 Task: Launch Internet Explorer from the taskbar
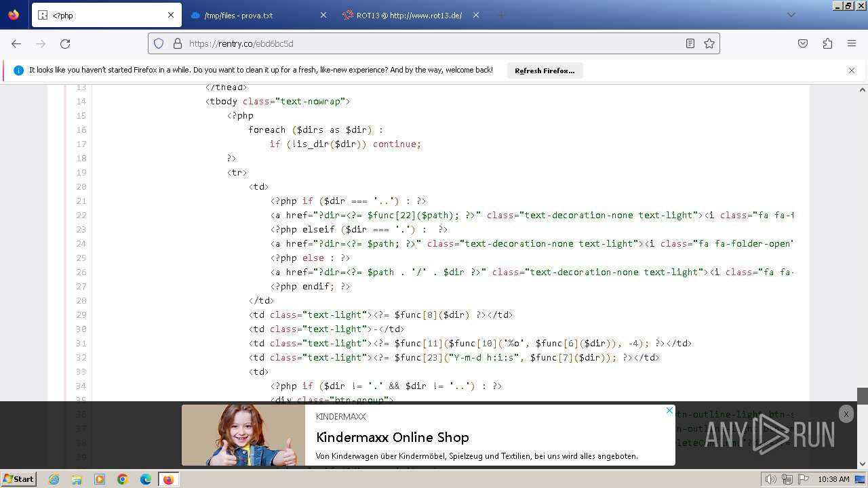54,479
